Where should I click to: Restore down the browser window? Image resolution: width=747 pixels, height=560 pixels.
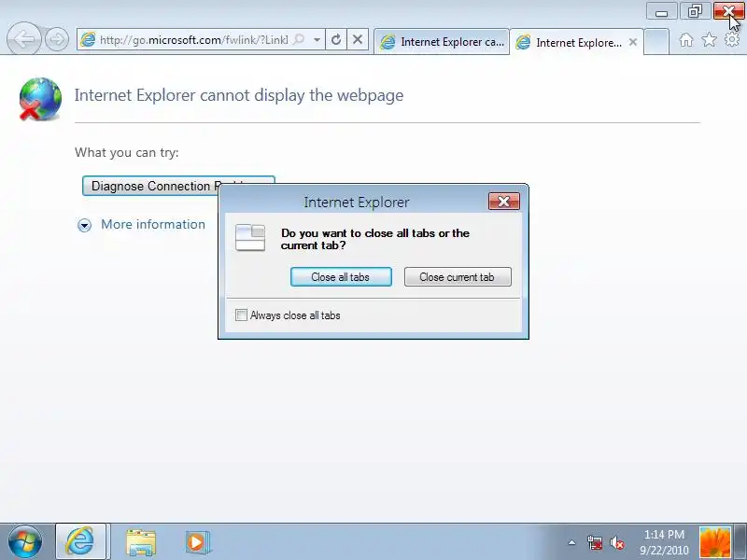(695, 11)
